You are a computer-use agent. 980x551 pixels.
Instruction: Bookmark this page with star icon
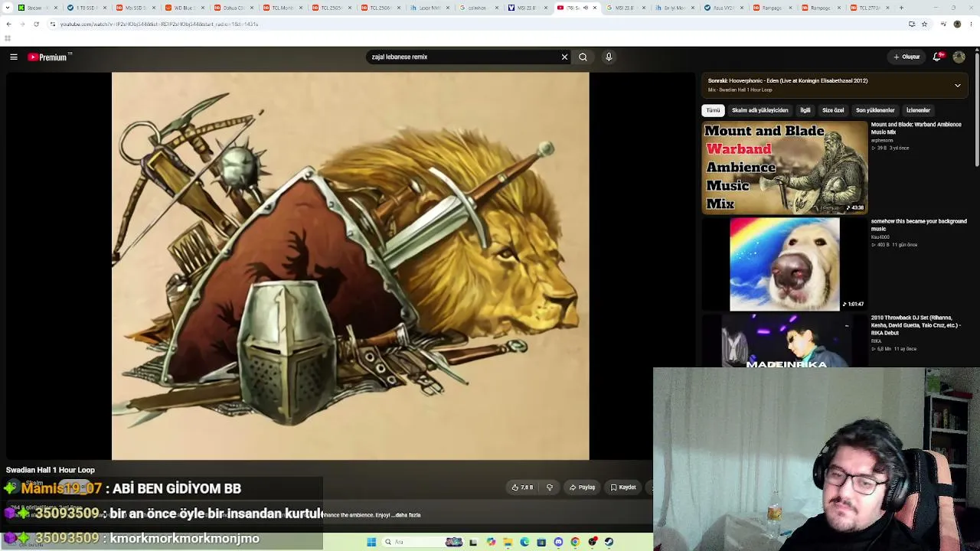point(924,24)
